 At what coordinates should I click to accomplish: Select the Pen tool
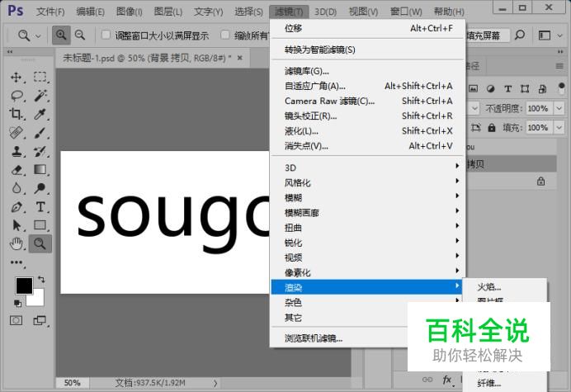tap(17, 207)
